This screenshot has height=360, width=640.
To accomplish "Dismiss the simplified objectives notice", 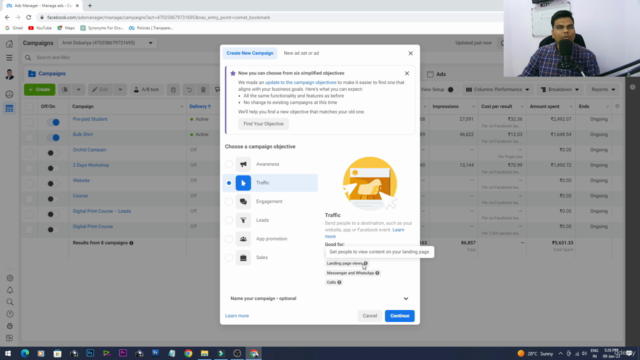I will point(407,73).
